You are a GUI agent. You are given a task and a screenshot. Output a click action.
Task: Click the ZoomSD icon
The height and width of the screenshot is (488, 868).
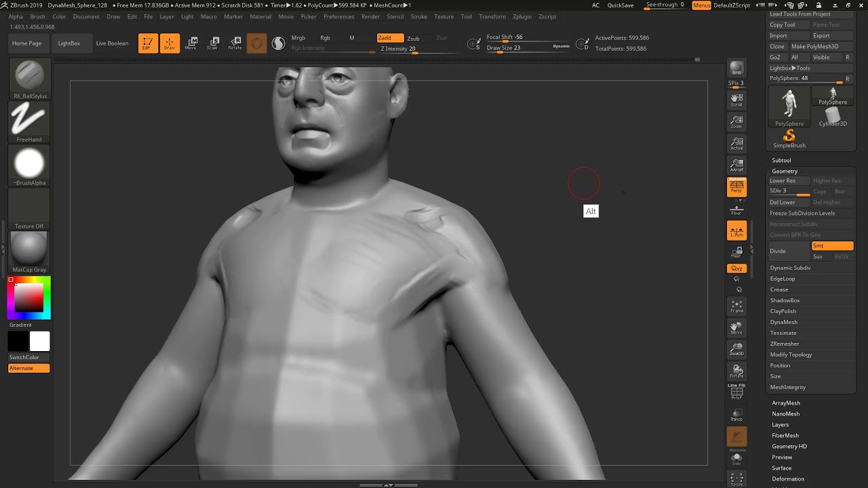pos(736,350)
